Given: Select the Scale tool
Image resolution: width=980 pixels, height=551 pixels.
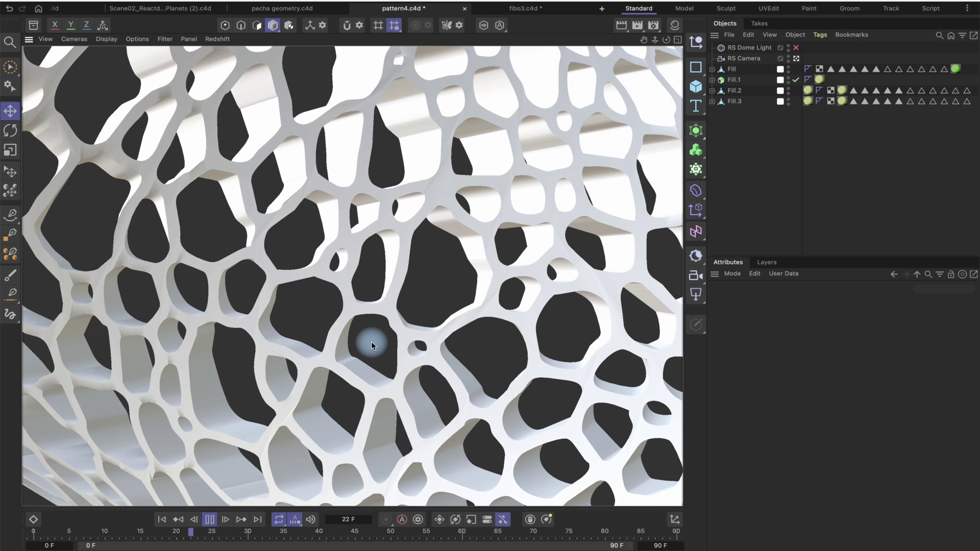Looking at the screenshot, I should (x=10, y=150).
